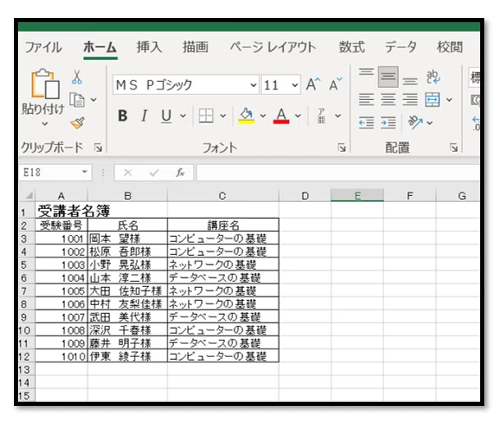Toggle Italic formatting
This screenshot has width=504, height=428.
(144, 116)
